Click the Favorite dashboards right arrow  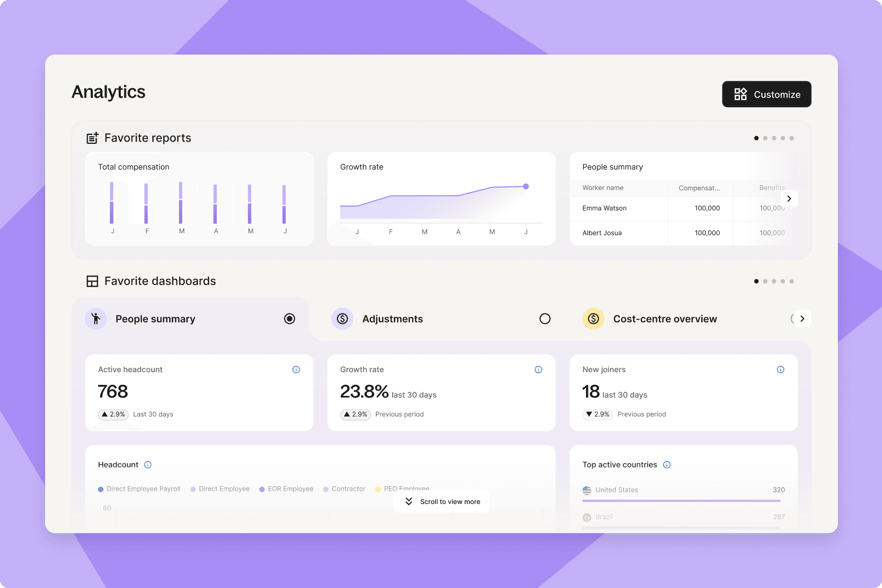(802, 319)
